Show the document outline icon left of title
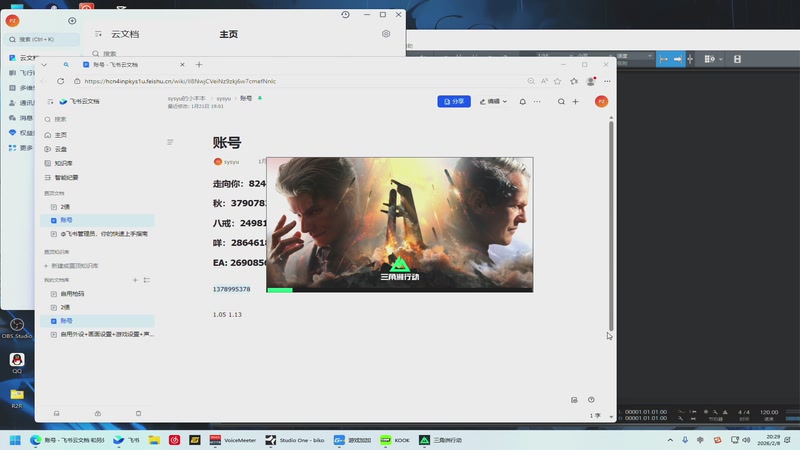The image size is (800, 450). [170, 142]
